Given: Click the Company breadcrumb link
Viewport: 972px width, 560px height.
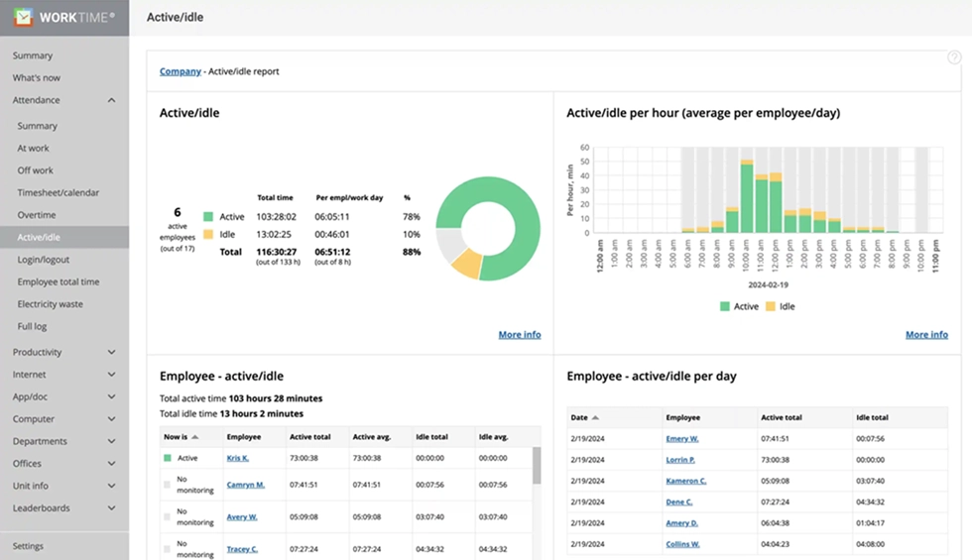Looking at the screenshot, I should coord(180,71).
